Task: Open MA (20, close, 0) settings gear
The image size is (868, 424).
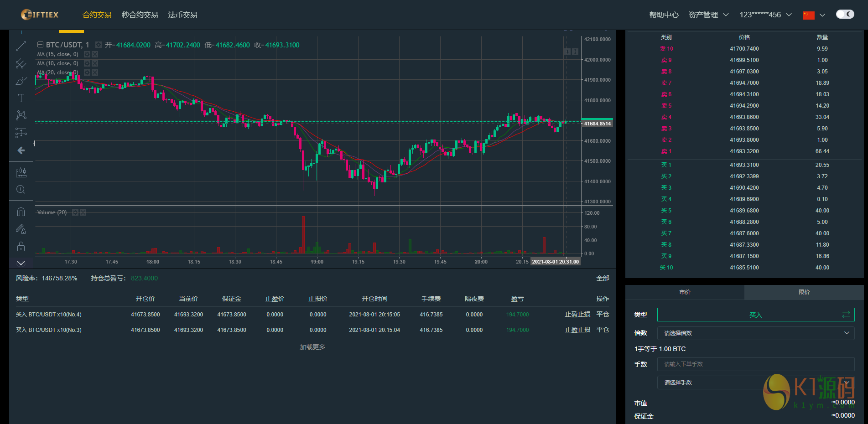Action: click(x=87, y=72)
